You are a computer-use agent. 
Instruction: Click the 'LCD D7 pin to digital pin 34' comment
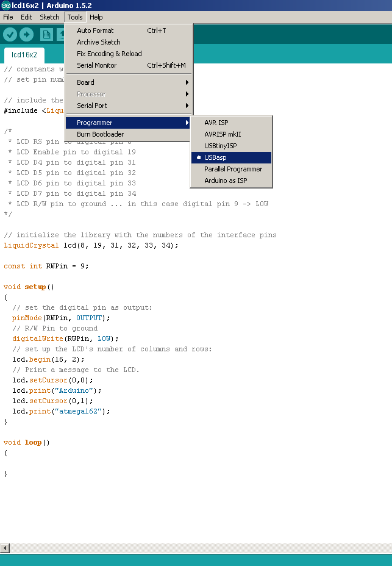72,193
